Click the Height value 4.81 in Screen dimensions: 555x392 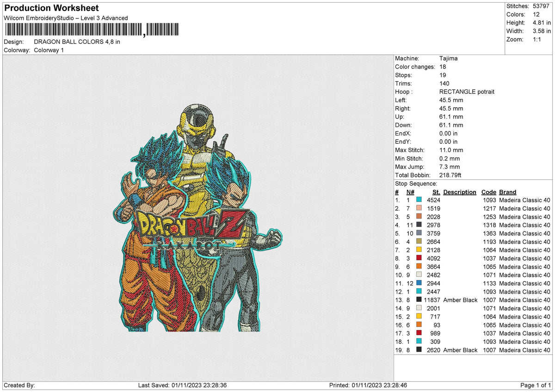[542, 23]
